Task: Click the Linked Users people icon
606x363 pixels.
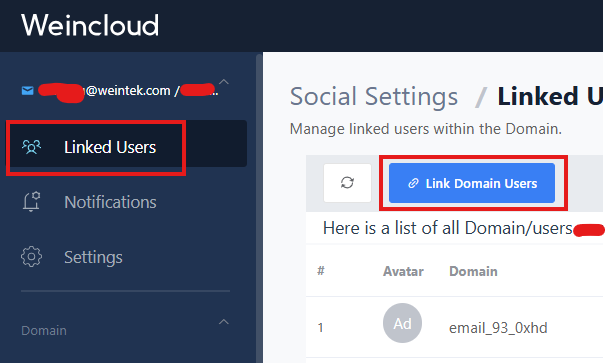Action: coord(31,147)
